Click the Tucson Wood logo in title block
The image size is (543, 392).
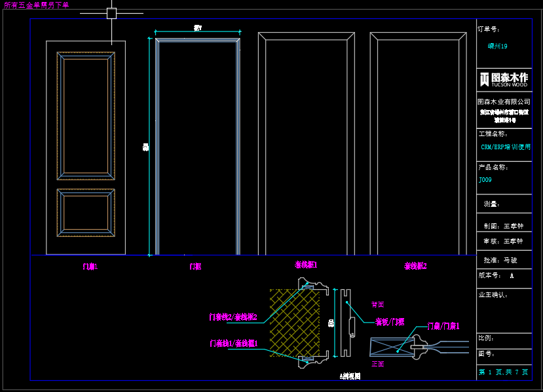tap(504, 79)
